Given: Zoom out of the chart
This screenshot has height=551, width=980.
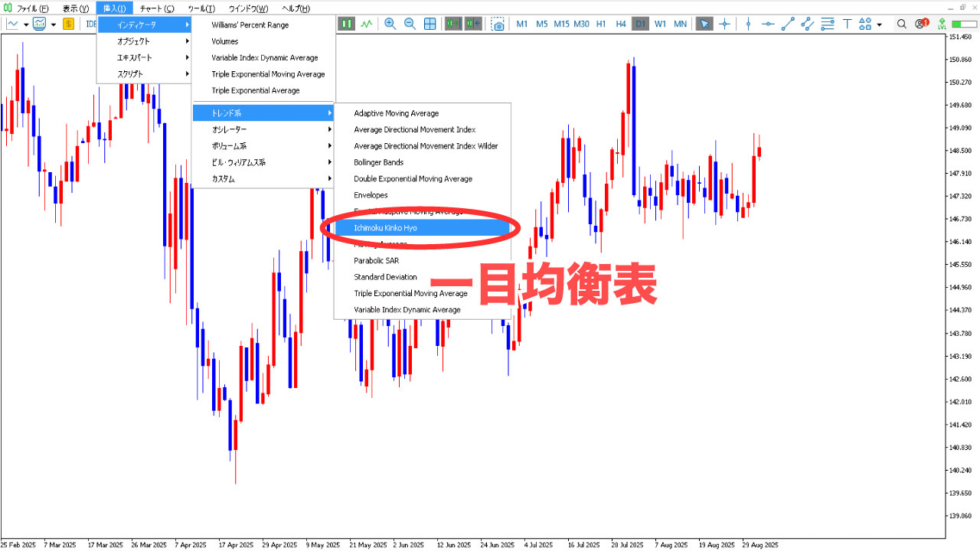Looking at the screenshot, I should click(x=410, y=24).
